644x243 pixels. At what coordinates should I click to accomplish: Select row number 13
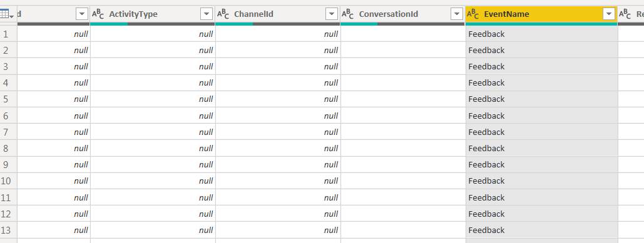coord(8,231)
